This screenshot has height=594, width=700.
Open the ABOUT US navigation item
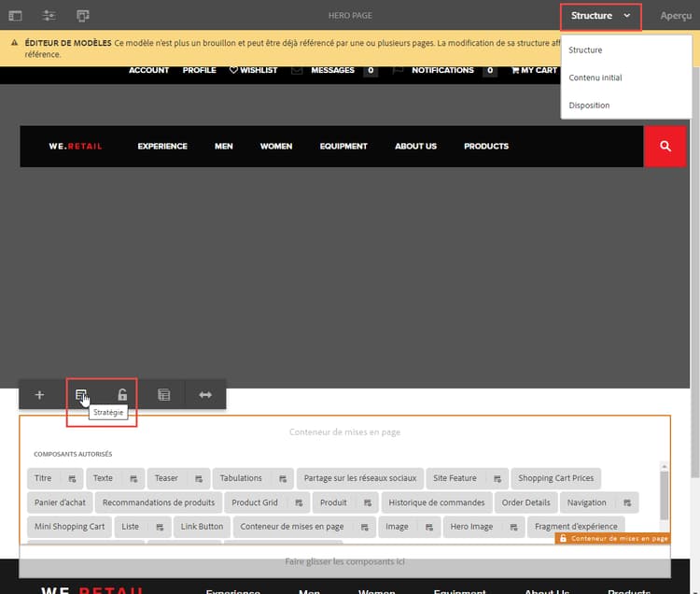tap(415, 147)
